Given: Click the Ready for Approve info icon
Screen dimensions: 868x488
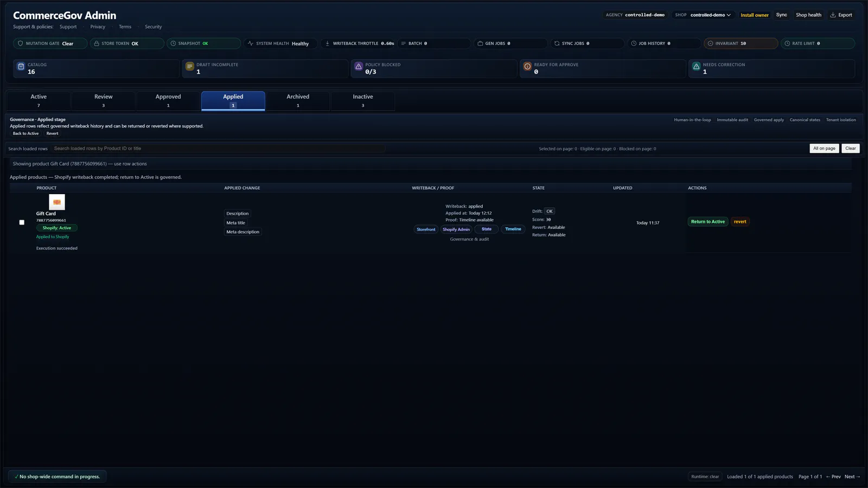Looking at the screenshot, I should pos(527,66).
